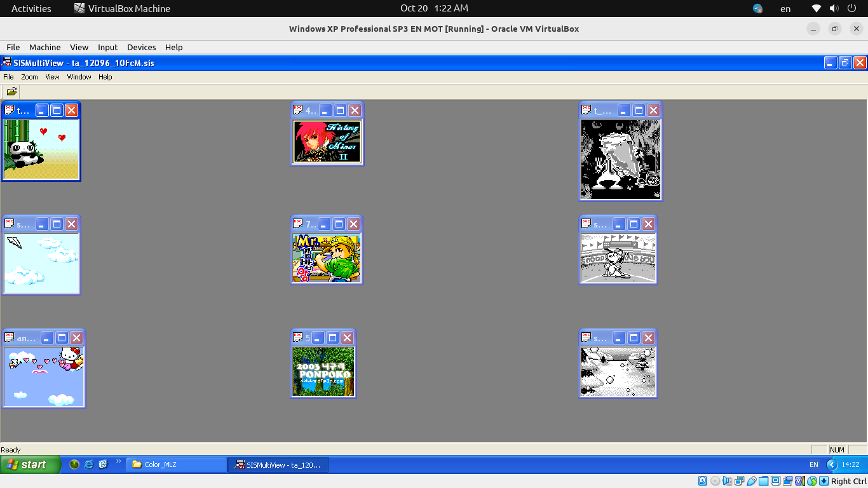Open the SISMultiView Zoom menu
The width and height of the screenshot is (868, 488).
point(29,77)
